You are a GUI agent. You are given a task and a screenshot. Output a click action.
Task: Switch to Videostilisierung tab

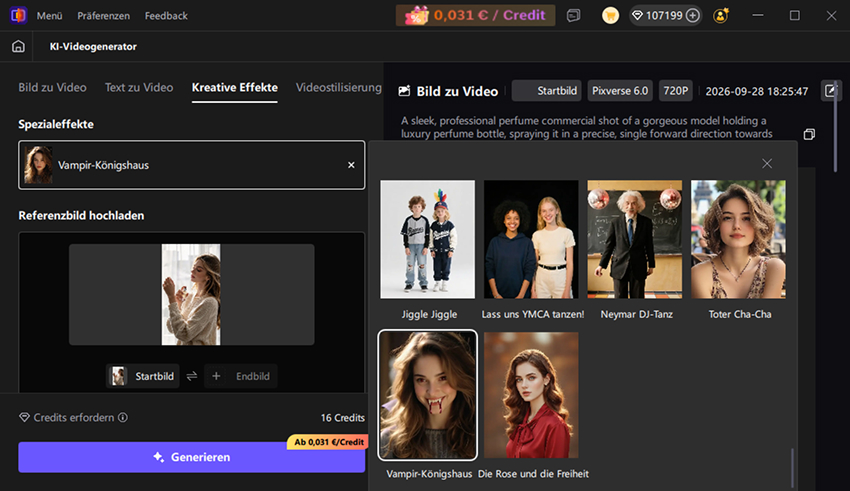point(339,87)
